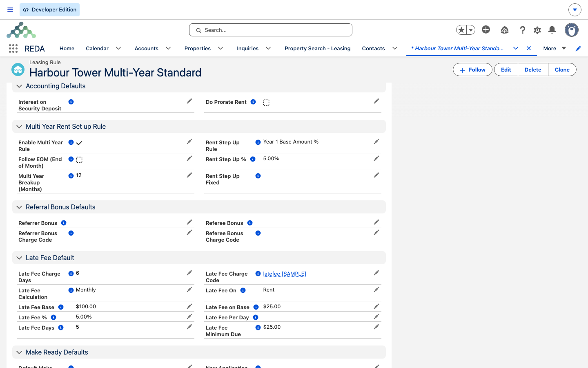Show info tooltip for Late Fee Base

pos(61,307)
